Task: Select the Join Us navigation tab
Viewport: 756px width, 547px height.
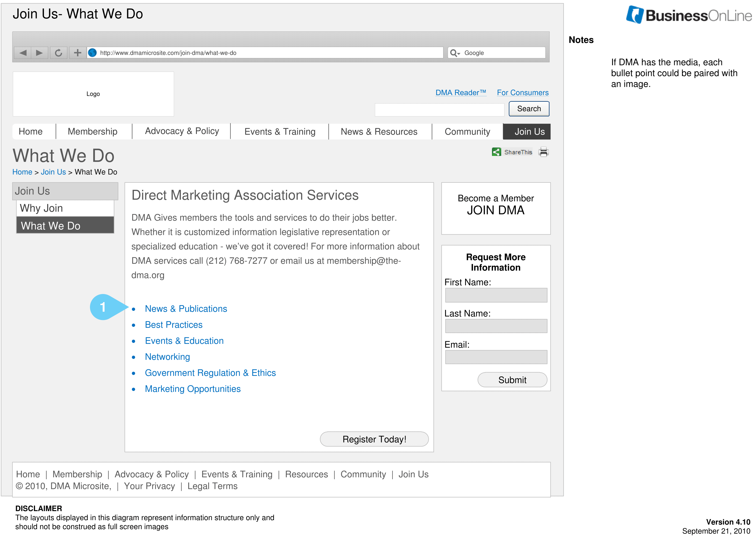Action: (x=527, y=132)
